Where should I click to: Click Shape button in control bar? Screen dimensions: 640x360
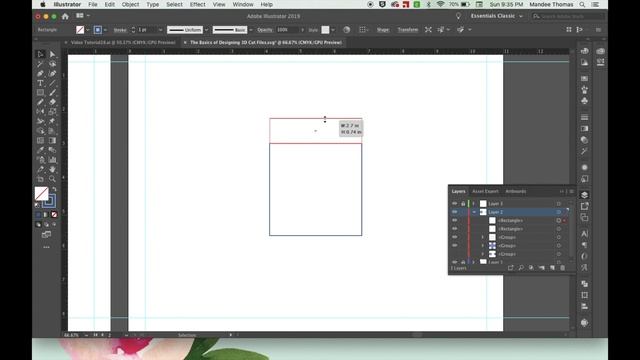(x=383, y=30)
